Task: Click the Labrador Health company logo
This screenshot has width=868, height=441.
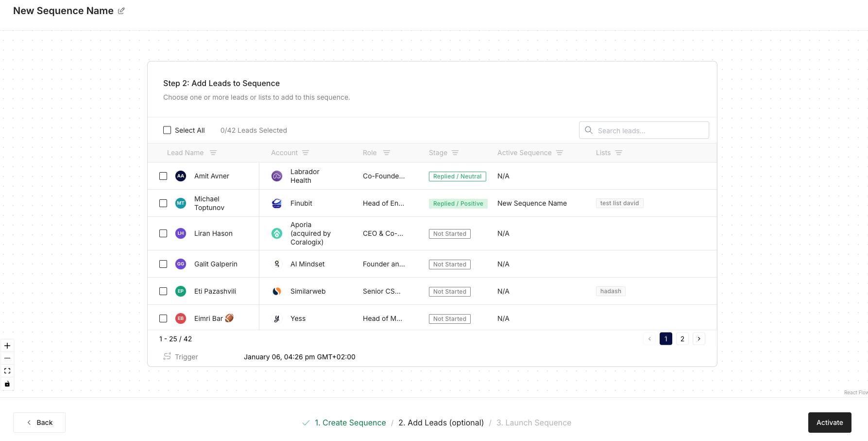Action: (277, 176)
